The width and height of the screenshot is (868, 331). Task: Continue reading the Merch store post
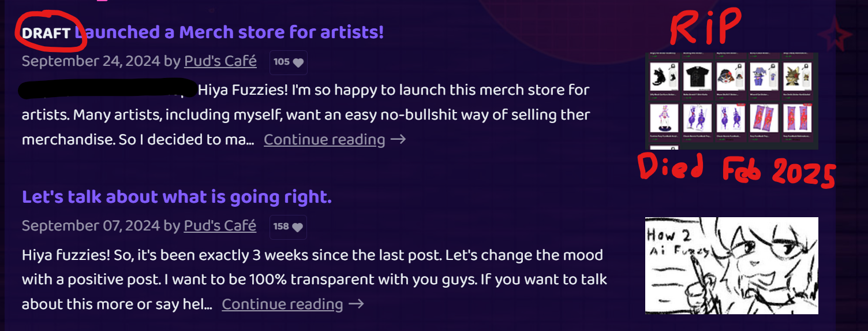click(x=324, y=140)
